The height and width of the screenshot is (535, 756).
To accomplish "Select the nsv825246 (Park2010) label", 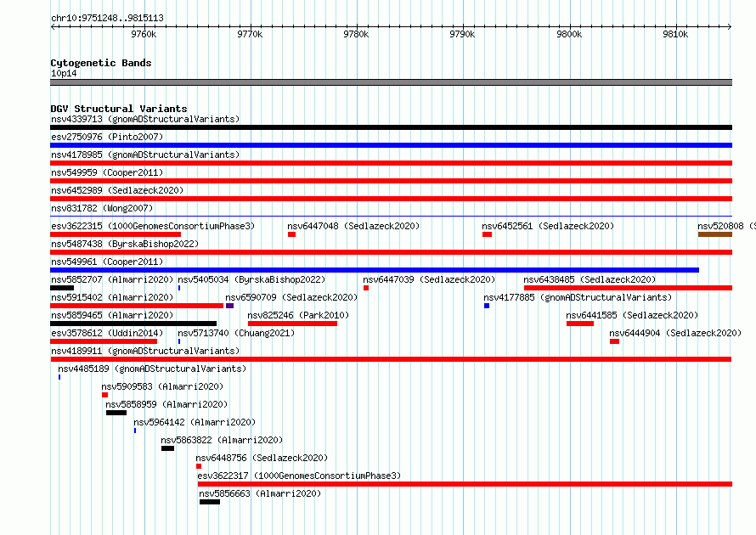I will tap(298, 315).
